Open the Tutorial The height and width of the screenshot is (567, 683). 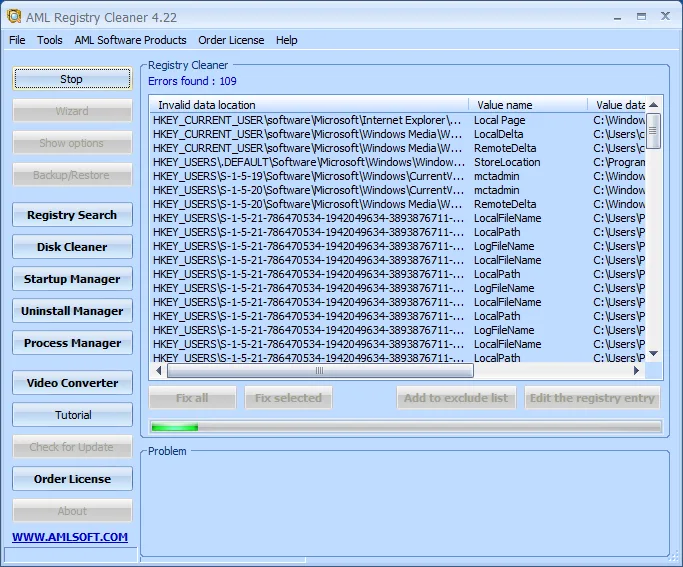72,415
